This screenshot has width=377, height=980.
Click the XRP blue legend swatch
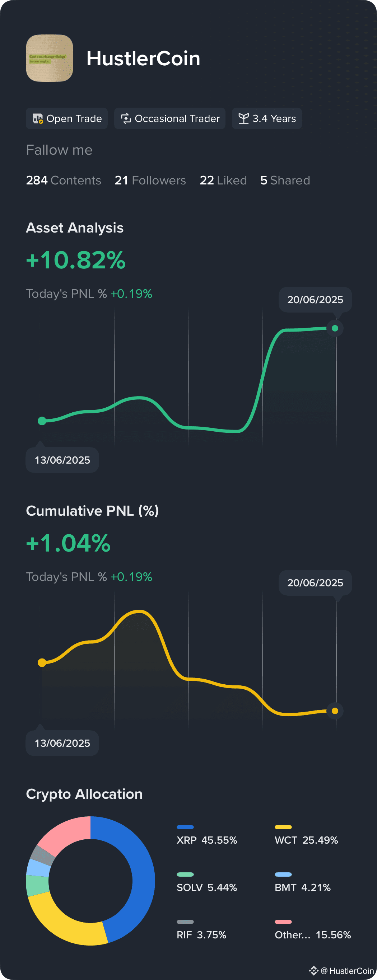click(185, 827)
